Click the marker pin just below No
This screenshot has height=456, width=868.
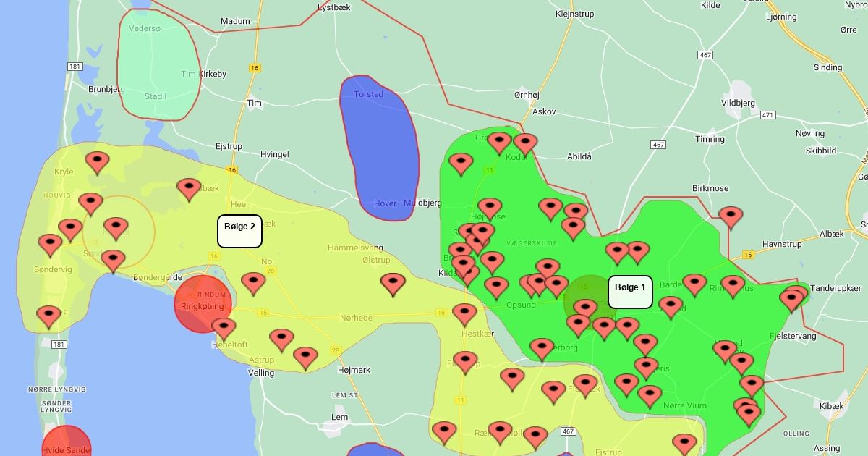click(x=252, y=282)
